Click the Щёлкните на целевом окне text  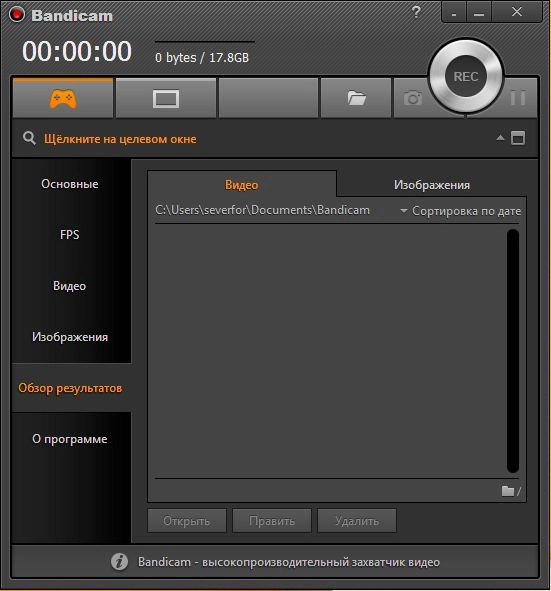point(120,139)
